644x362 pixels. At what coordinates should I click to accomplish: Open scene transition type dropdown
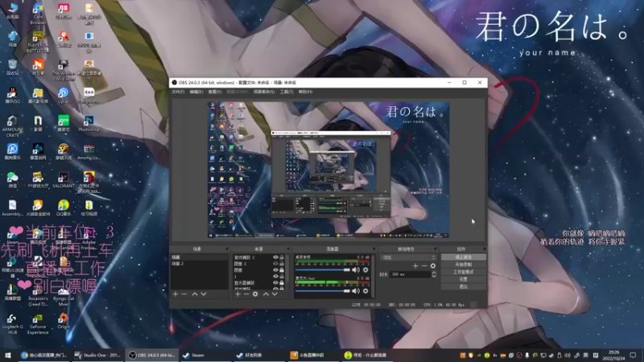408,257
